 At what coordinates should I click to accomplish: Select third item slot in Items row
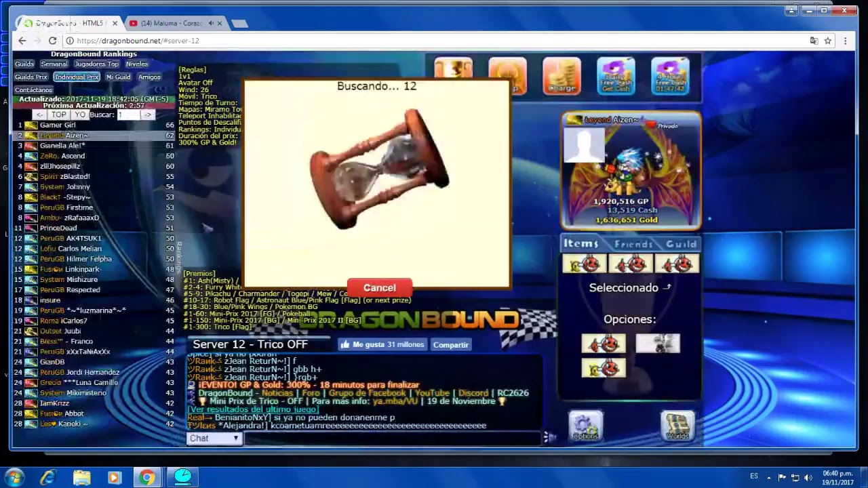coord(677,264)
